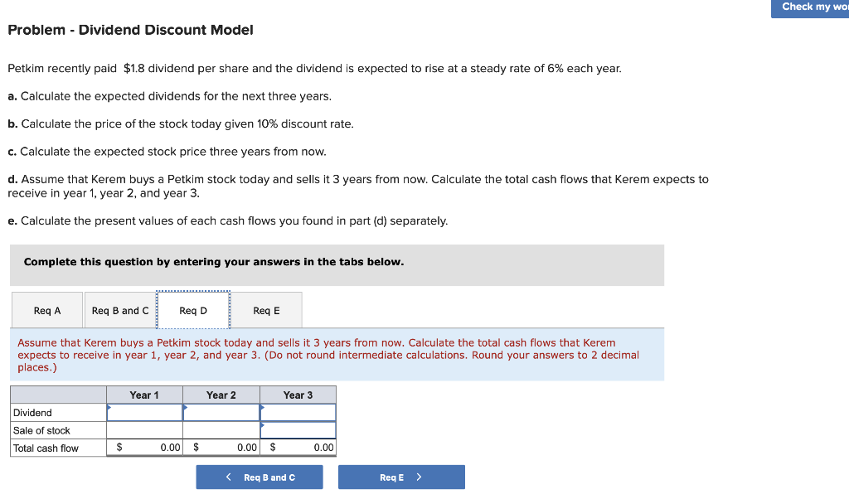The image size is (849, 504).
Task: Navigate back with the Req B and C button
Action: 259,477
